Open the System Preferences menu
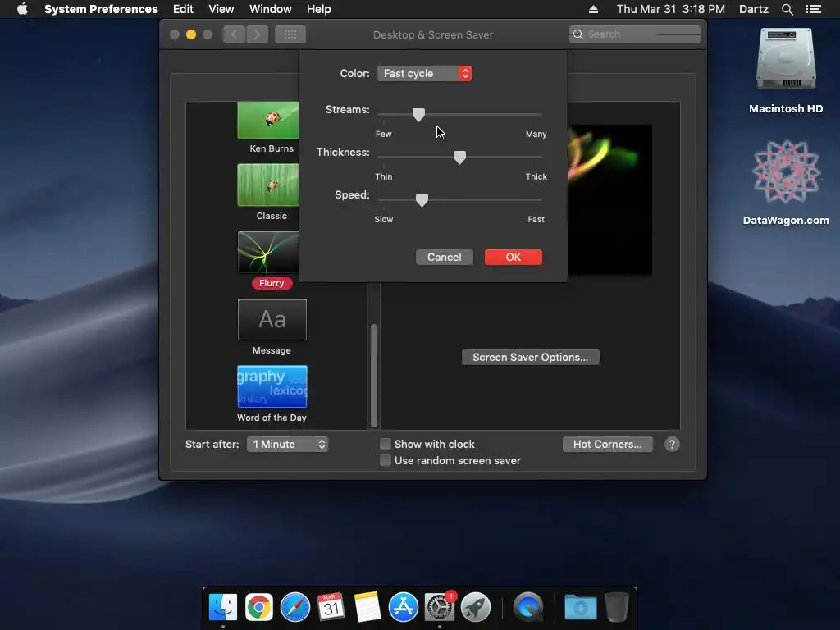Screen dimensions: 840x630 [101, 9]
